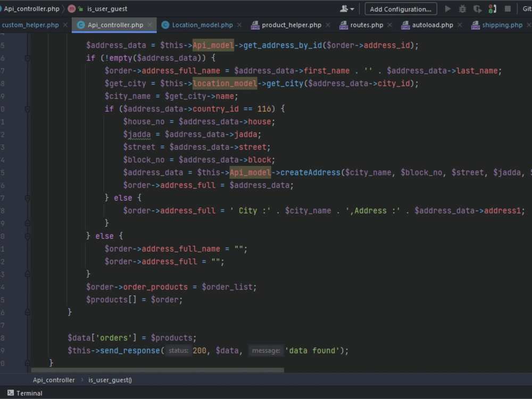Click fold end marker after address_full = "" line

(28, 274)
